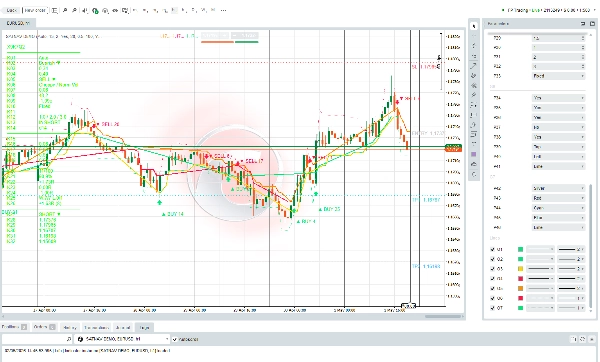This screenshot has height=362, width=600.
Task: Switch to the History tab
Action: pyautogui.click(x=70, y=328)
